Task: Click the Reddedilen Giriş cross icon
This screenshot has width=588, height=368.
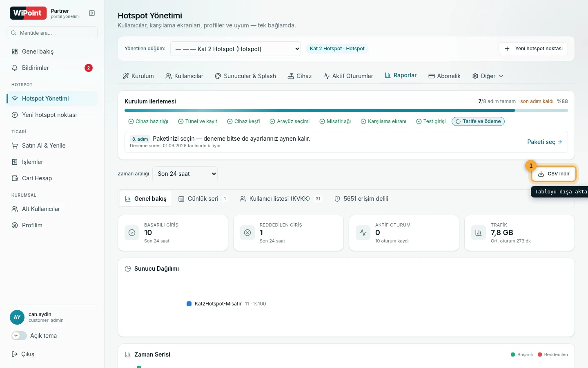Action: pyautogui.click(x=247, y=233)
